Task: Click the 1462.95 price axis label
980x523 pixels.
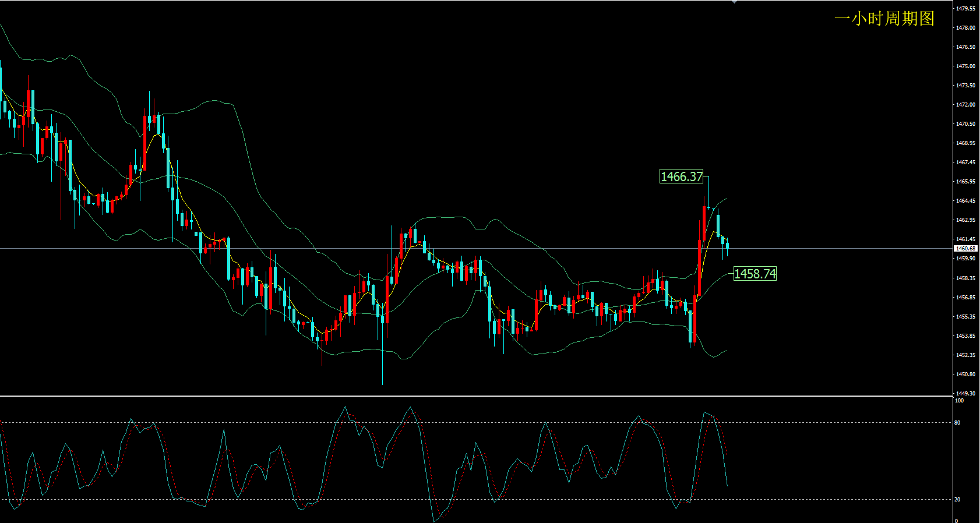Action: [965, 220]
